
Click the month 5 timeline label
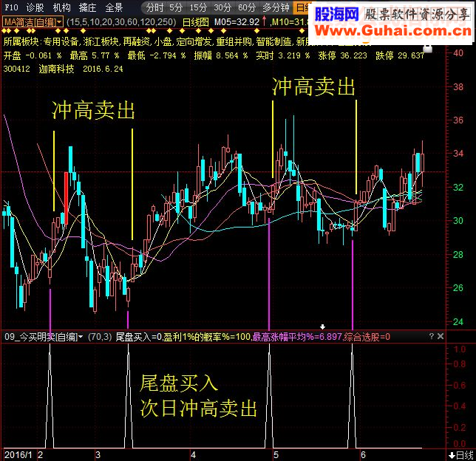tap(276, 455)
